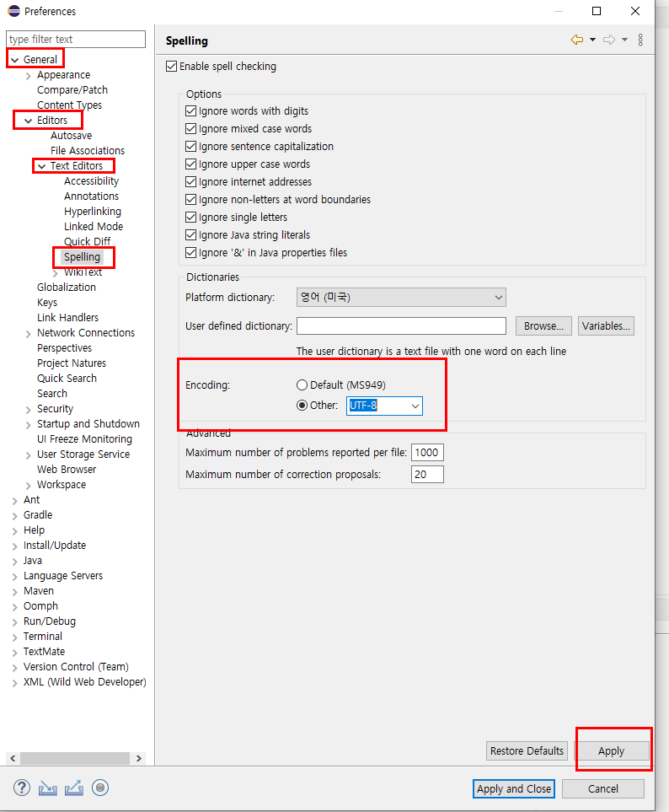Viewport: 669px width, 812px height.
Task: Open Workspace preference page
Action: (62, 484)
